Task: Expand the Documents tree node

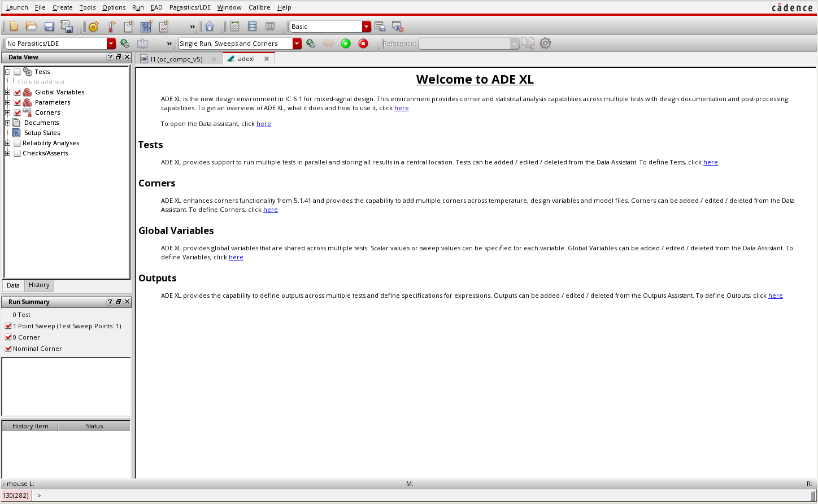Action: (8, 123)
